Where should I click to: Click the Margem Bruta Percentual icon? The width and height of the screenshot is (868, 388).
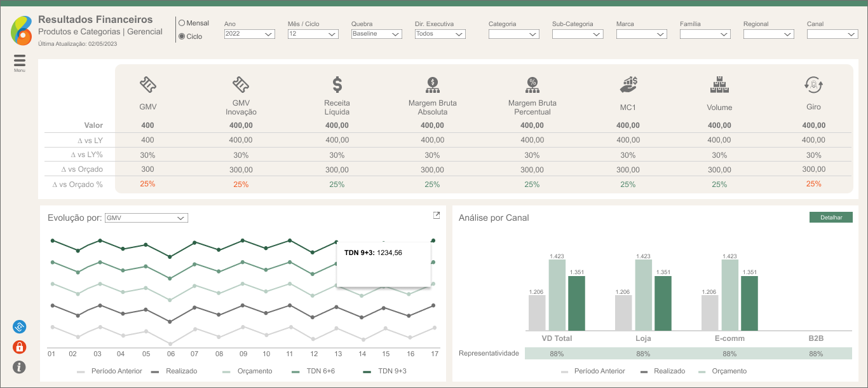coord(532,84)
